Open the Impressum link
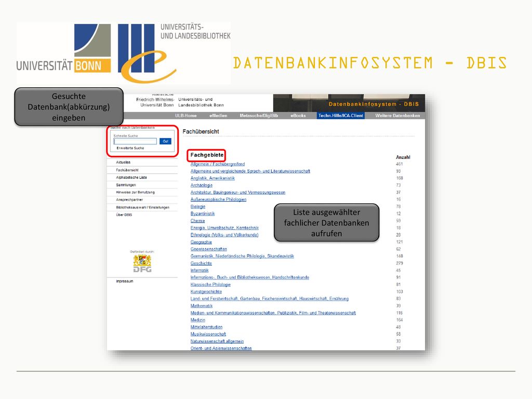Screen dimensions: 532x399 pos(125,281)
